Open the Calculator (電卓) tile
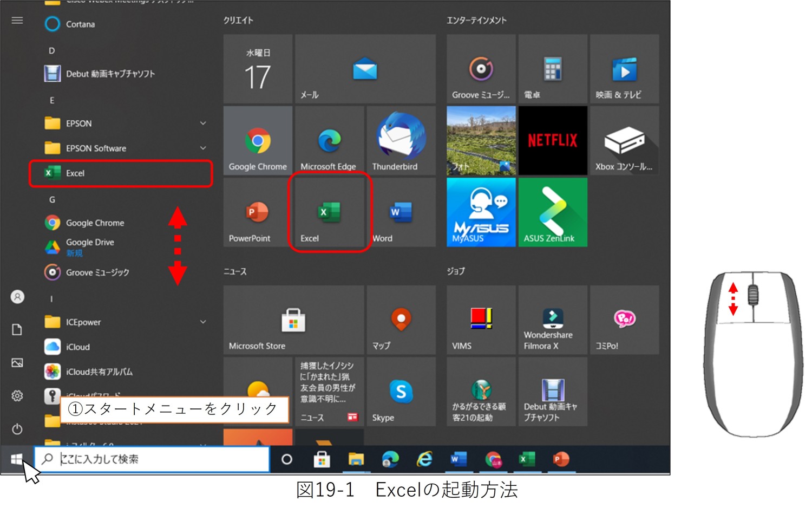This screenshot has height=514, width=812. click(x=553, y=69)
